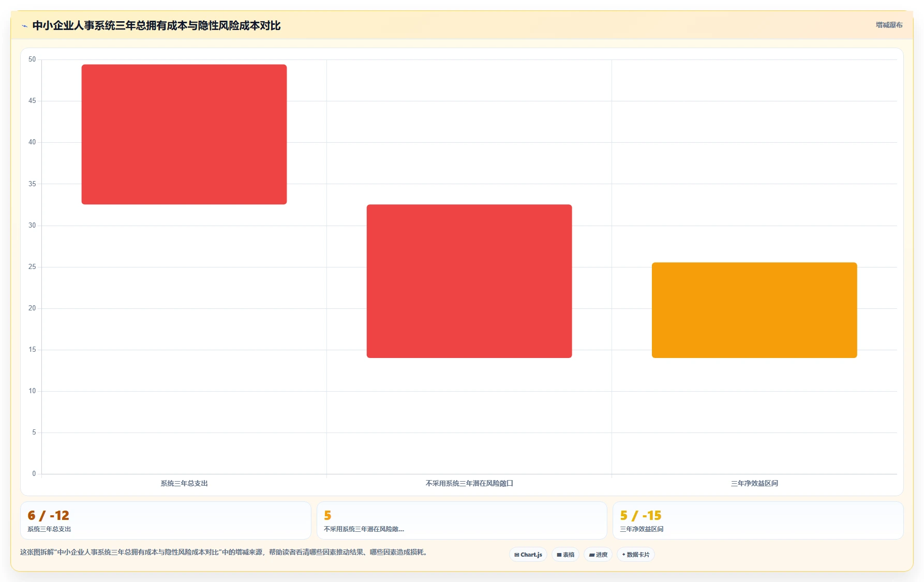The height and width of the screenshot is (582, 924).
Task: Click x-axis label 三年净效益区间
Action: [754, 483]
